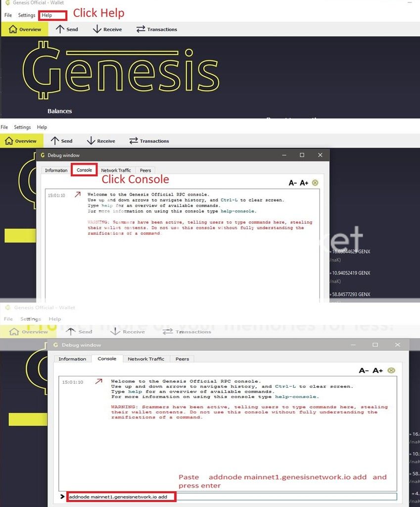The height and width of the screenshot is (507, 420).
Task: Open Settings menu above the 'Click Console' Debug window
Action: click(x=22, y=127)
